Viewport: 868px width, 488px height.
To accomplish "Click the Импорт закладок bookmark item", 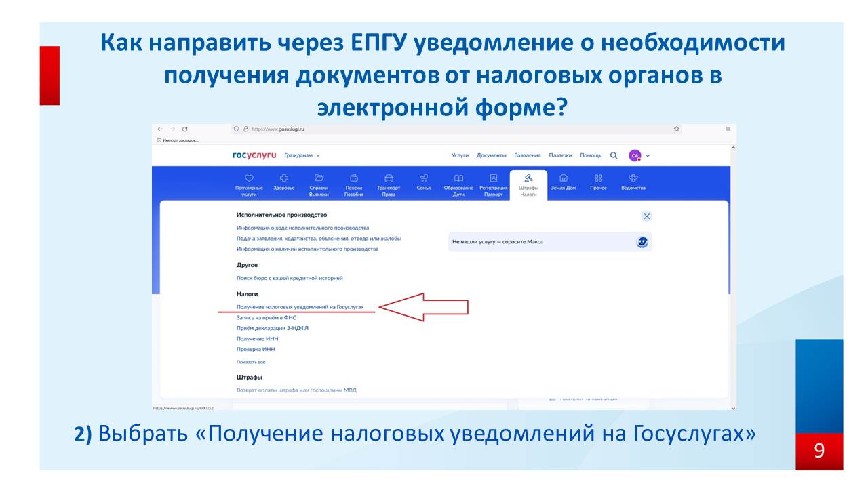I will click(177, 140).
